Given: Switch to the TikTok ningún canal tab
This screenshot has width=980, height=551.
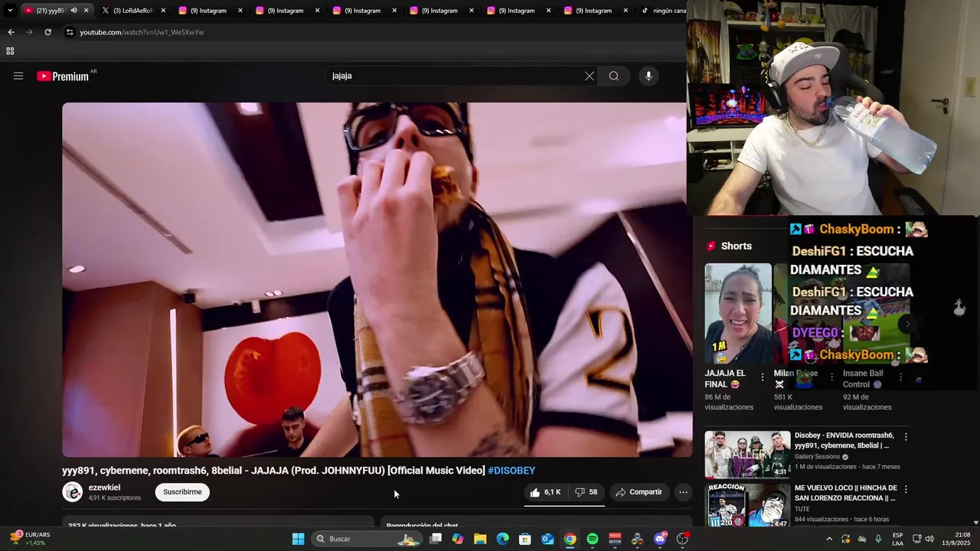Looking at the screenshot, I should pyautogui.click(x=662, y=11).
